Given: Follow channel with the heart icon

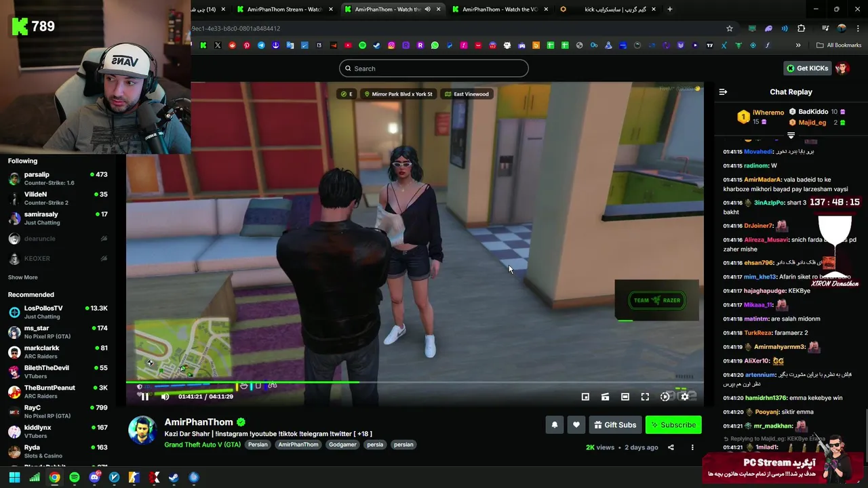Looking at the screenshot, I should point(576,425).
